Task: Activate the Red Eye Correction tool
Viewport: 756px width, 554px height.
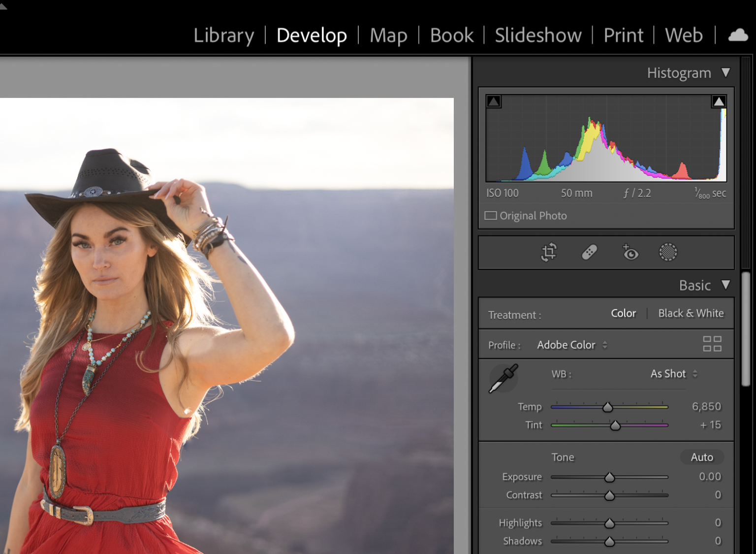Action: tap(630, 252)
